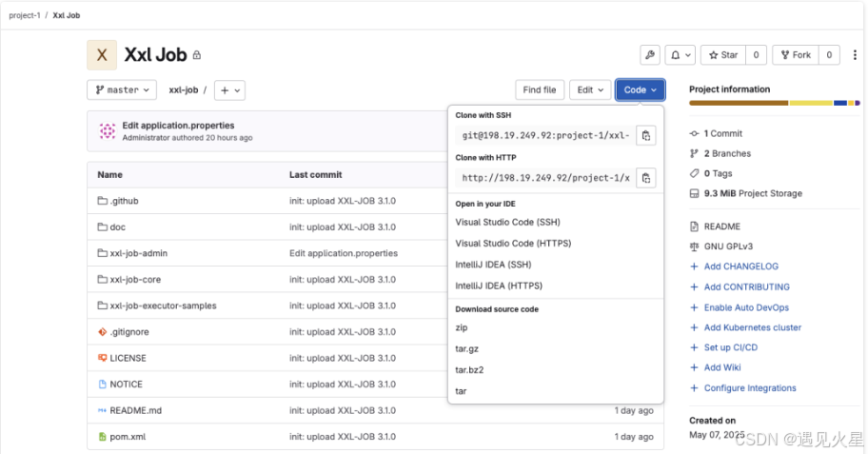Select Visual Studio Code (SSH)

point(507,222)
